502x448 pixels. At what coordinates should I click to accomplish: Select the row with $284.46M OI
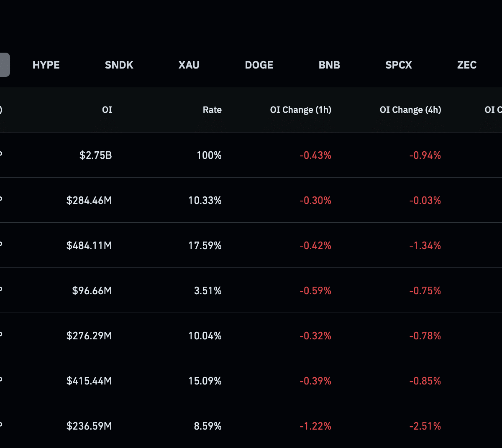251,200
